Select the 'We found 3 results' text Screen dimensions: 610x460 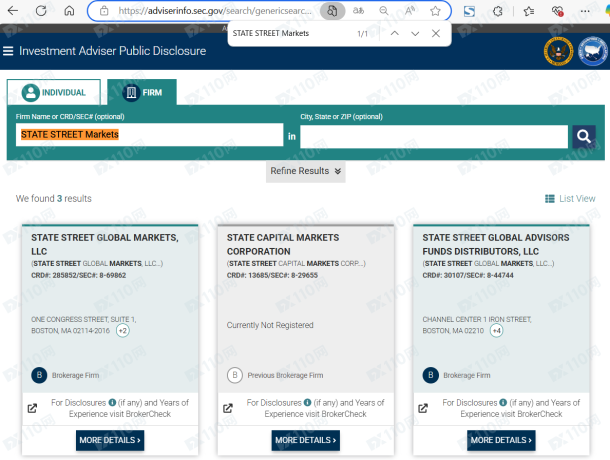pyautogui.click(x=54, y=198)
